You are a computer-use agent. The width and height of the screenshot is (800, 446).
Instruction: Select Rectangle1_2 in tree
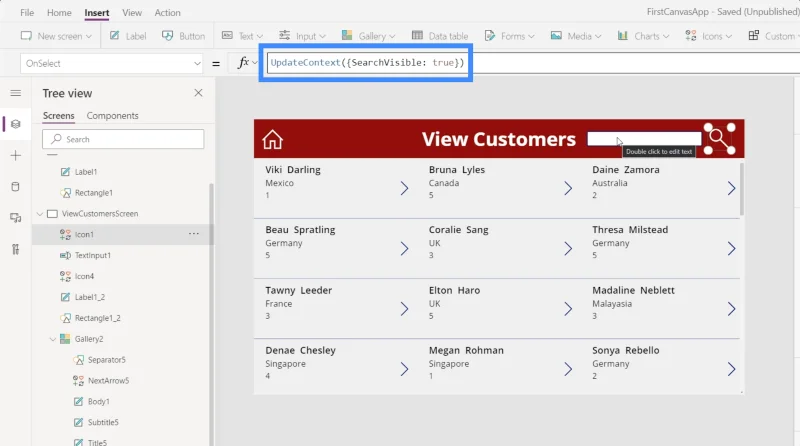(97, 318)
